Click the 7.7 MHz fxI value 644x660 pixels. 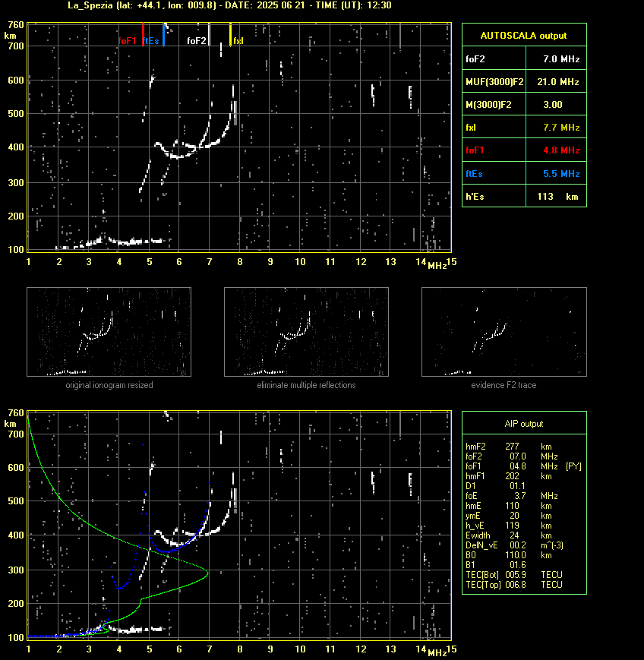[x=561, y=127]
